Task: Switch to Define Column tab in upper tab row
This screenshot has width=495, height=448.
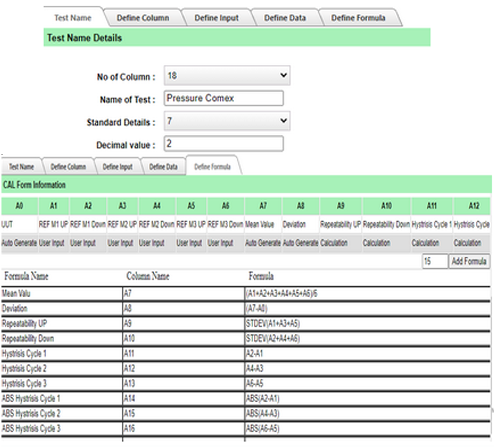Action: pos(143,18)
